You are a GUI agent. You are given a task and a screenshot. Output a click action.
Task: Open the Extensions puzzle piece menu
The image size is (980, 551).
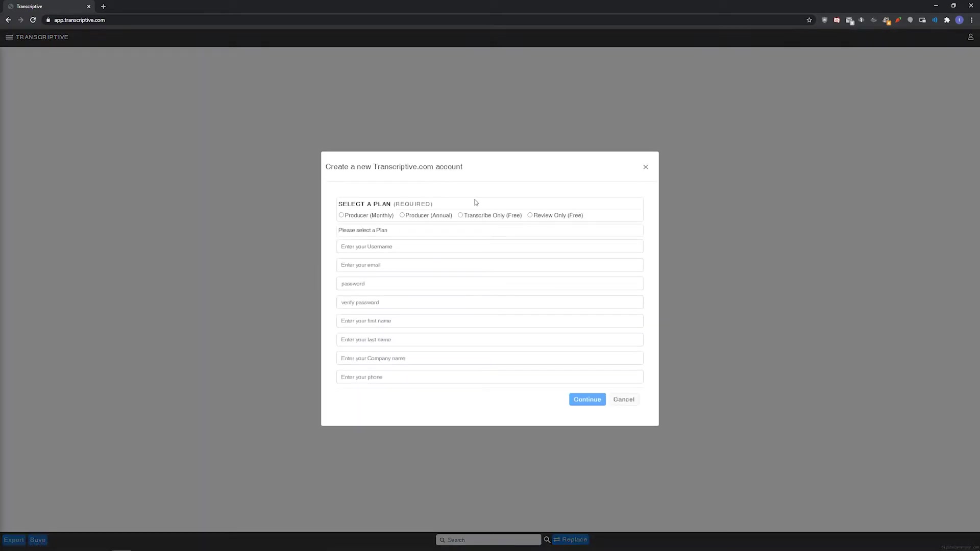[x=947, y=20]
